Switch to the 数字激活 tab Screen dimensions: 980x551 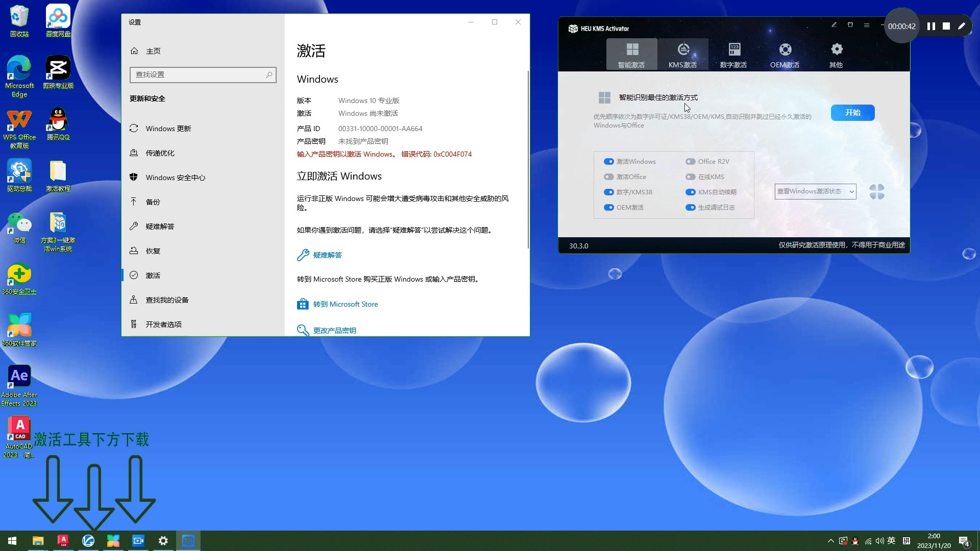tap(733, 55)
